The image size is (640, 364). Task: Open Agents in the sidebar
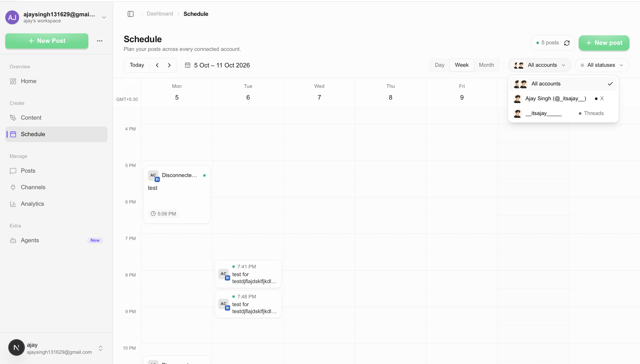click(56, 240)
